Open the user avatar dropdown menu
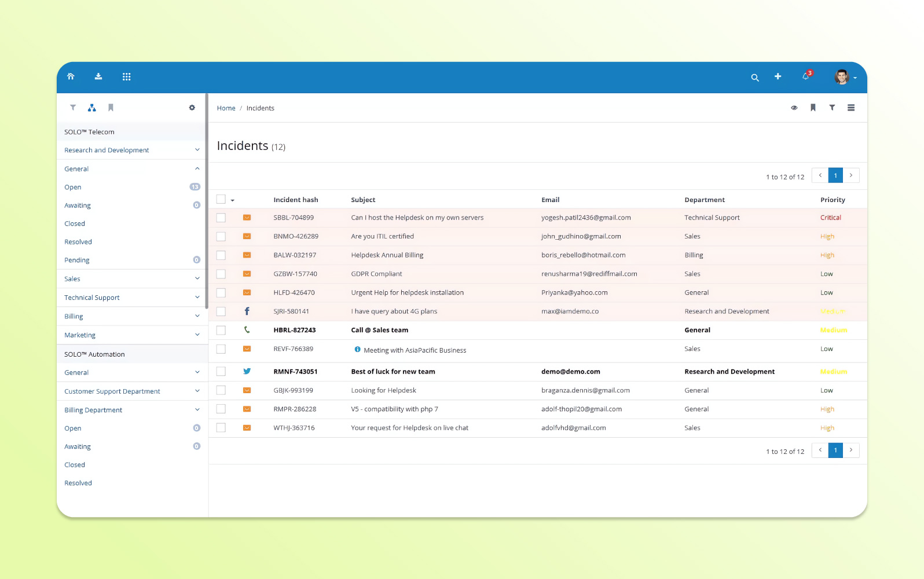Screen dimensions: 924x579 [x=845, y=77]
